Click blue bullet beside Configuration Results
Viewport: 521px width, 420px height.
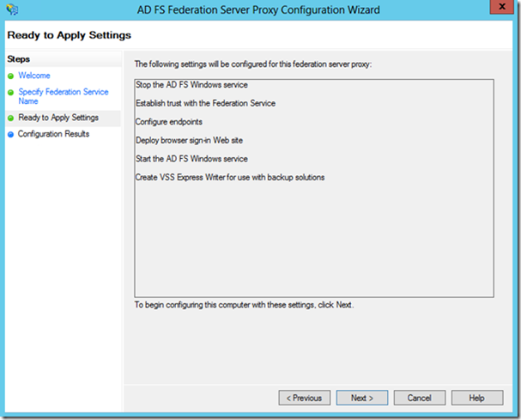[x=10, y=134]
